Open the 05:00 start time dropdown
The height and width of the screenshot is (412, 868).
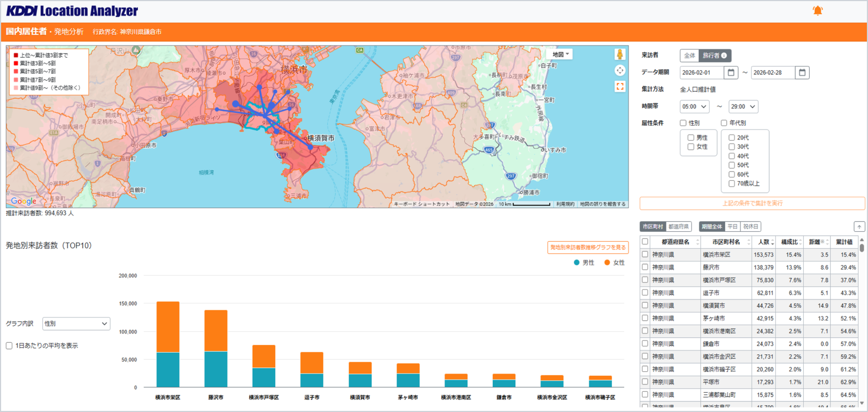click(x=694, y=107)
